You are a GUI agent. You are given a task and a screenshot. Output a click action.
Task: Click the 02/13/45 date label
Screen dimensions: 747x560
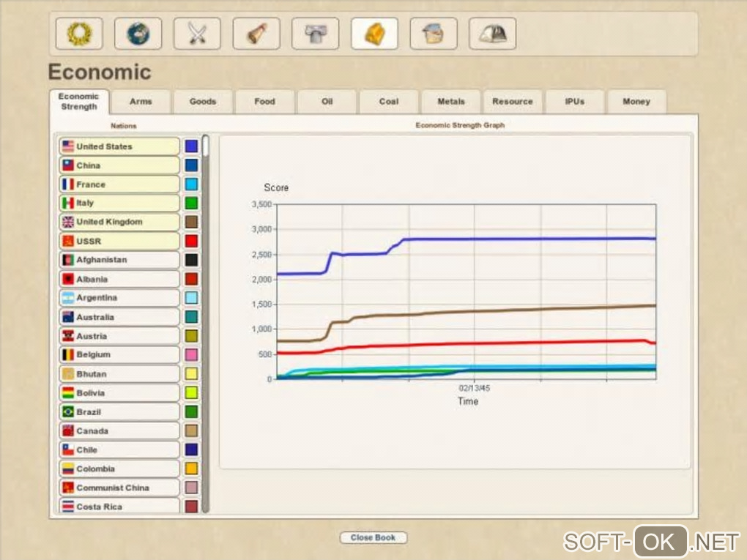tap(474, 388)
